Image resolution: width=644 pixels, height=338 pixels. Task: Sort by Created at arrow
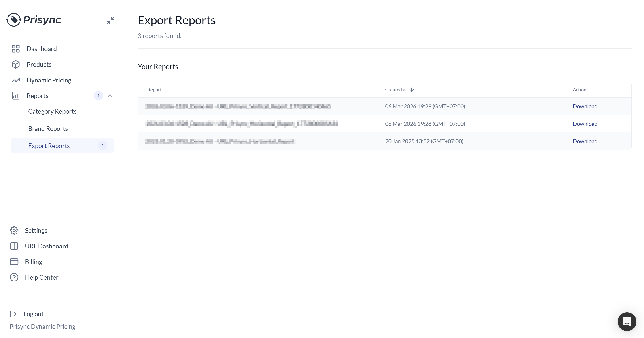coord(411,90)
